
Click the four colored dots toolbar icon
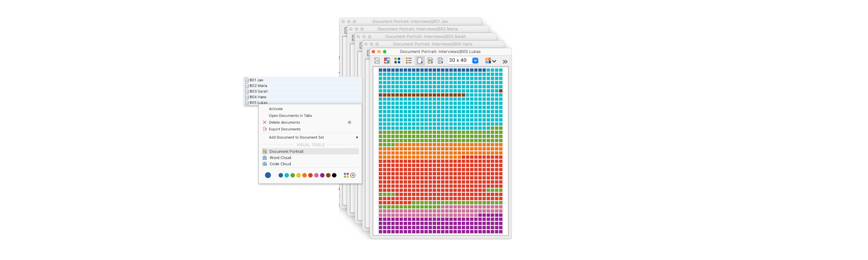[397, 61]
